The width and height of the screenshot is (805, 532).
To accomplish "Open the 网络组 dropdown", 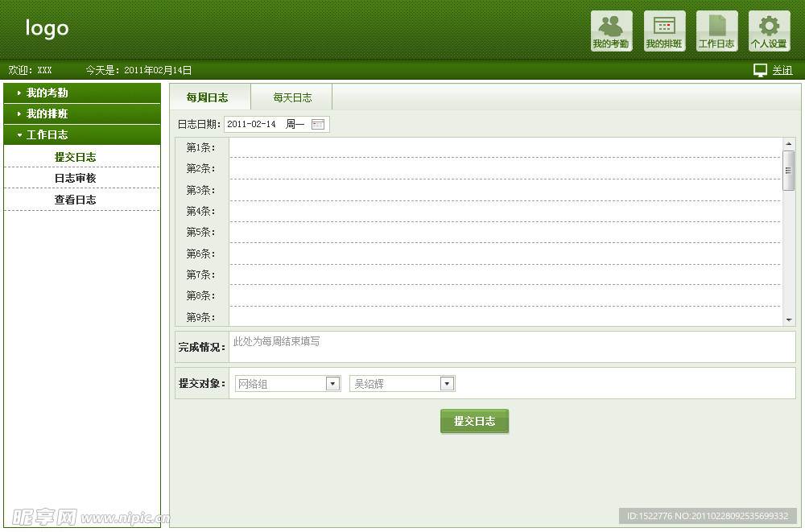I will coord(332,383).
